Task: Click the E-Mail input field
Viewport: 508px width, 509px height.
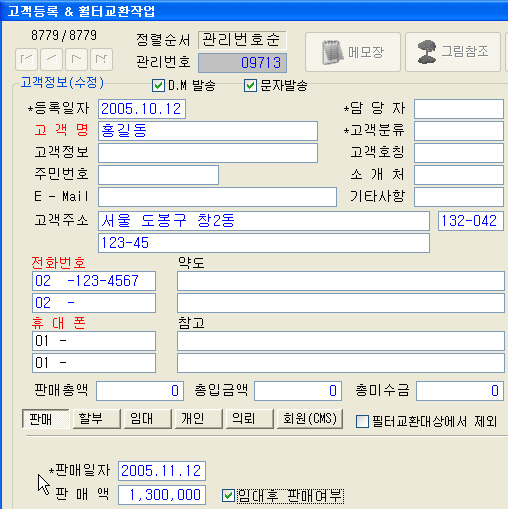Action: [217, 197]
